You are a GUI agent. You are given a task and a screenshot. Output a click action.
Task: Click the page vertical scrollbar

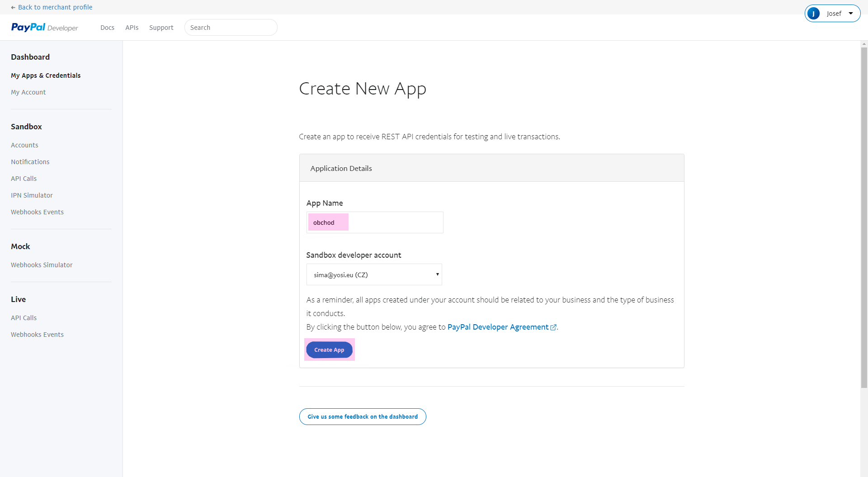click(x=864, y=217)
